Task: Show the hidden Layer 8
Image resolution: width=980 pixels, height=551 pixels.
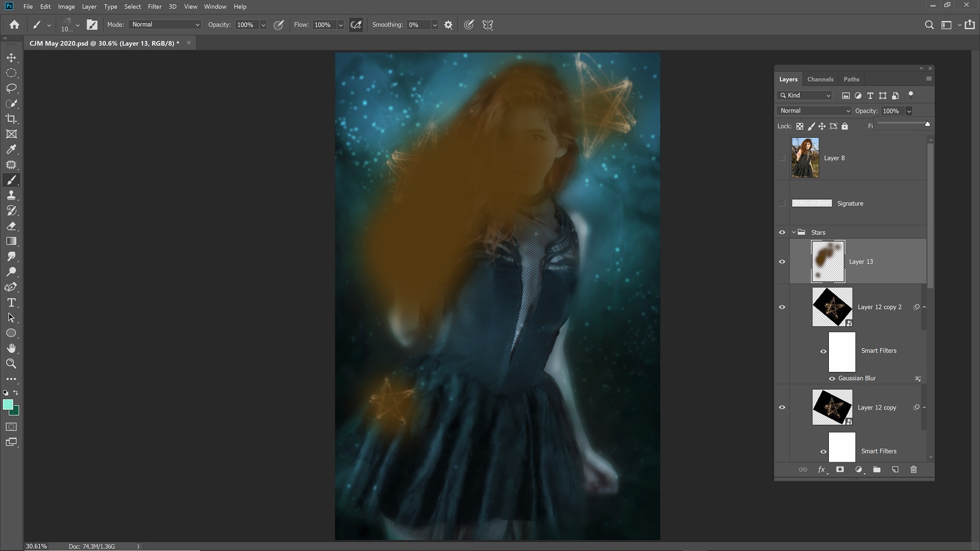Action: 782,158
